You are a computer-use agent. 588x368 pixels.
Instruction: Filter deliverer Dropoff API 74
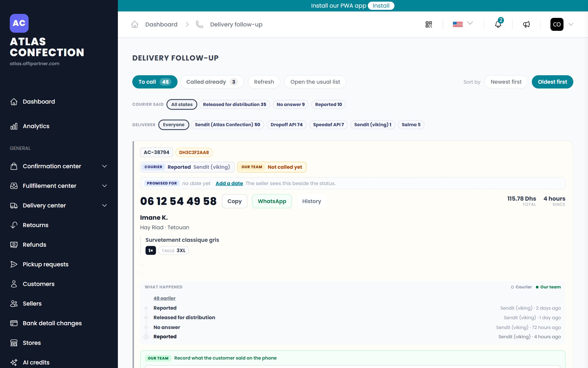click(287, 125)
